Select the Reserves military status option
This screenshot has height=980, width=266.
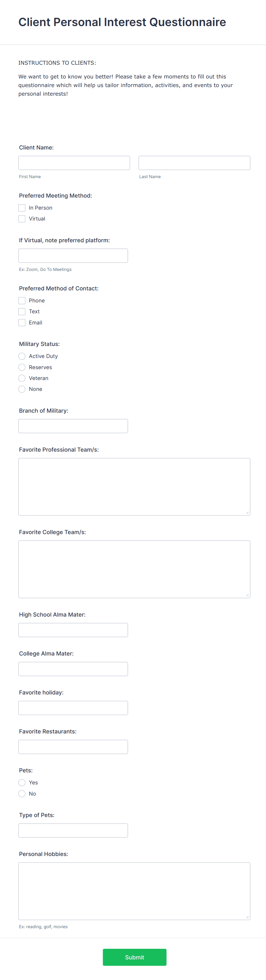(22, 367)
